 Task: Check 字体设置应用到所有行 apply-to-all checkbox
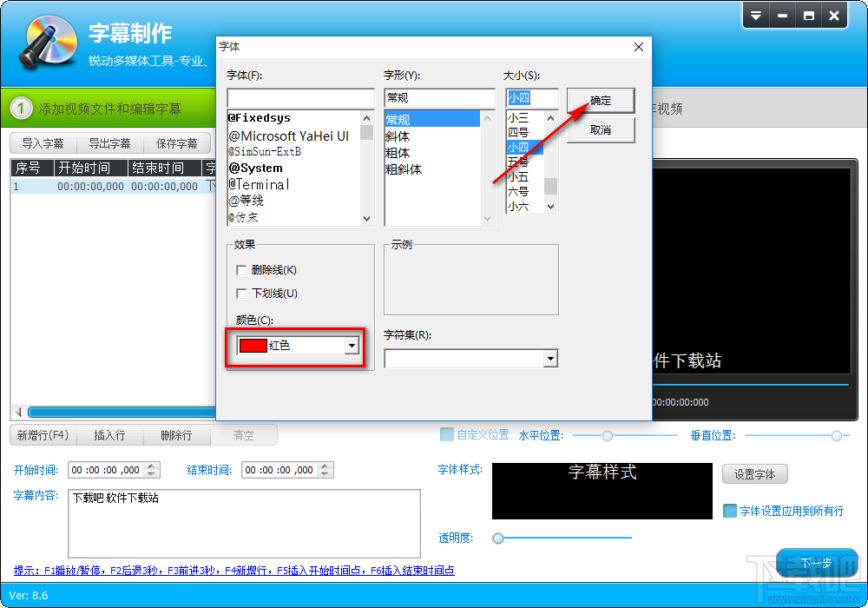click(x=732, y=512)
